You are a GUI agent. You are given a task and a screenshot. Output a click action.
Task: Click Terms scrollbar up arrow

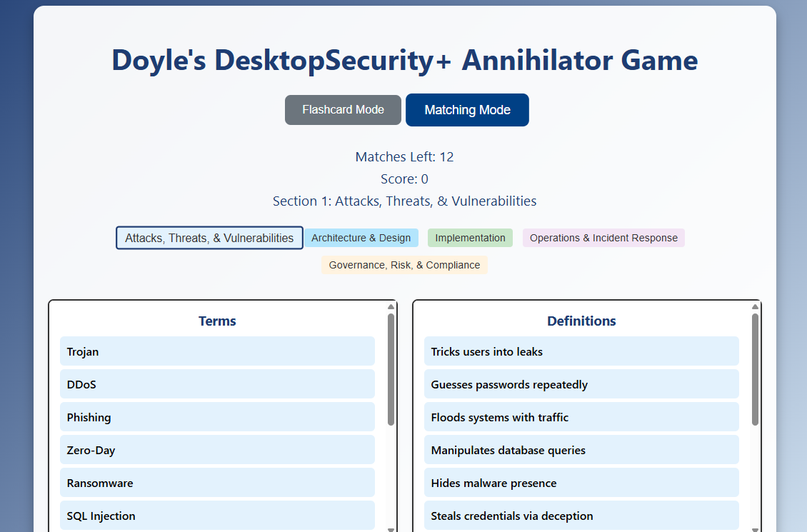point(391,306)
